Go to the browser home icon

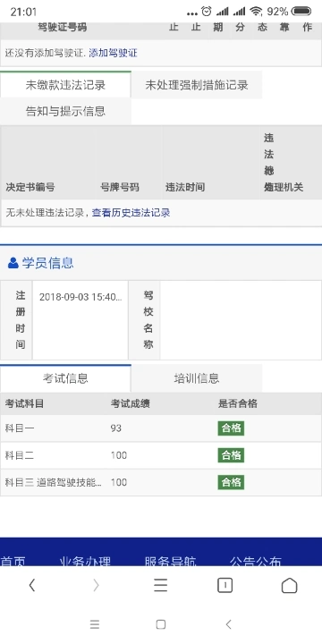pyautogui.click(x=289, y=585)
